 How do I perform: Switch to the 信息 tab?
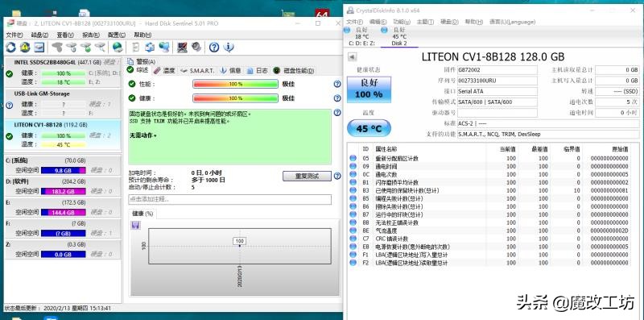pyautogui.click(x=231, y=71)
